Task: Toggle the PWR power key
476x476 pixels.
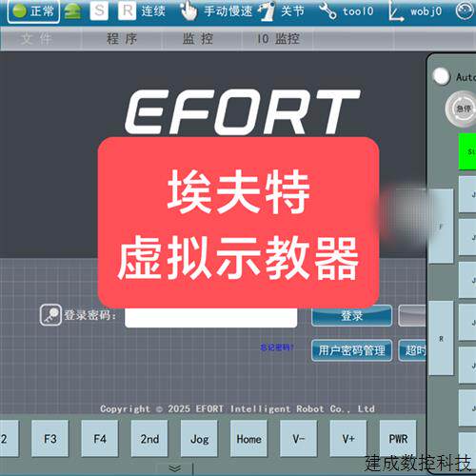Action: pos(398,439)
